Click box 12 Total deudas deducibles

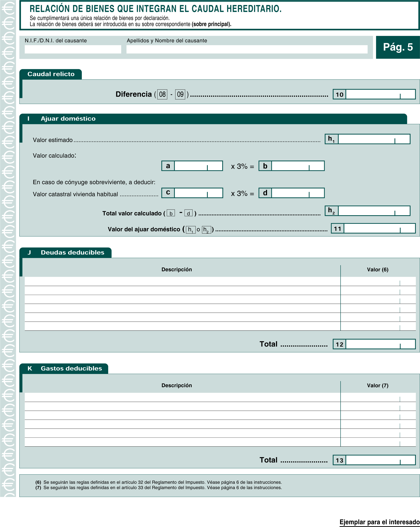(x=381, y=344)
